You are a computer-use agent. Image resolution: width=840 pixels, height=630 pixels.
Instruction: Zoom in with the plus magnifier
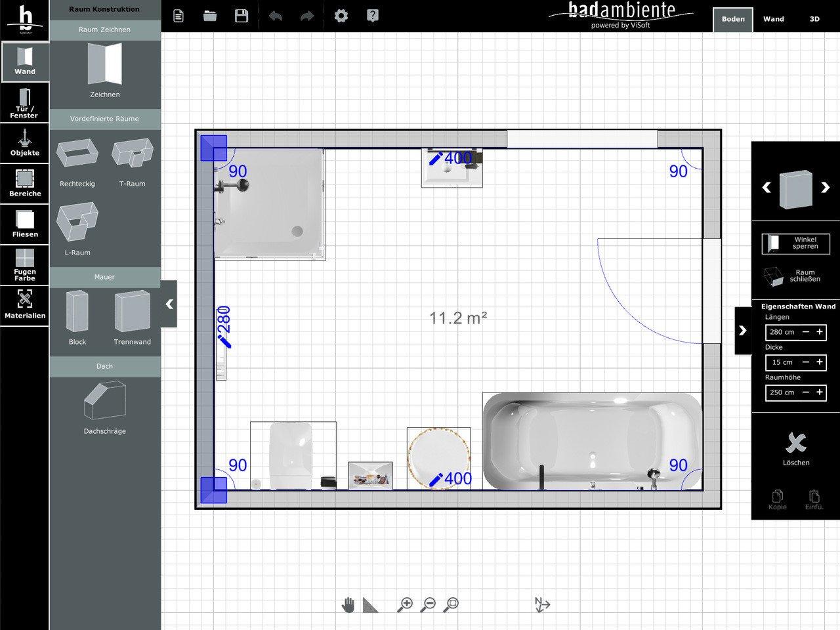click(405, 604)
